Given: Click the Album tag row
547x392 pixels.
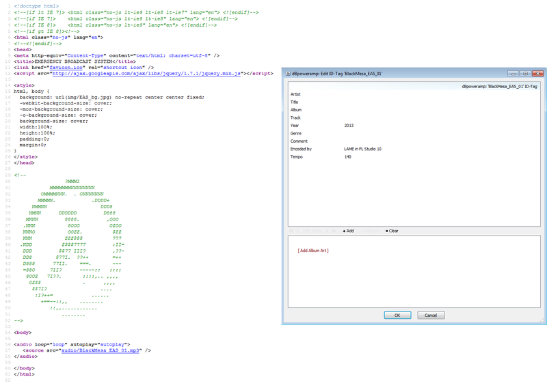Looking at the screenshot, I should [x=414, y=110].
